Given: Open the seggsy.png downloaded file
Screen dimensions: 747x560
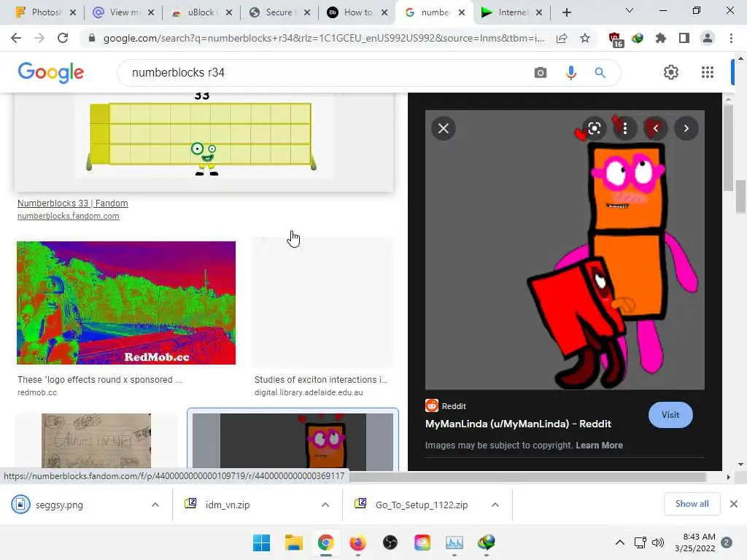Looking at the screenshot, I should [59, 505].
